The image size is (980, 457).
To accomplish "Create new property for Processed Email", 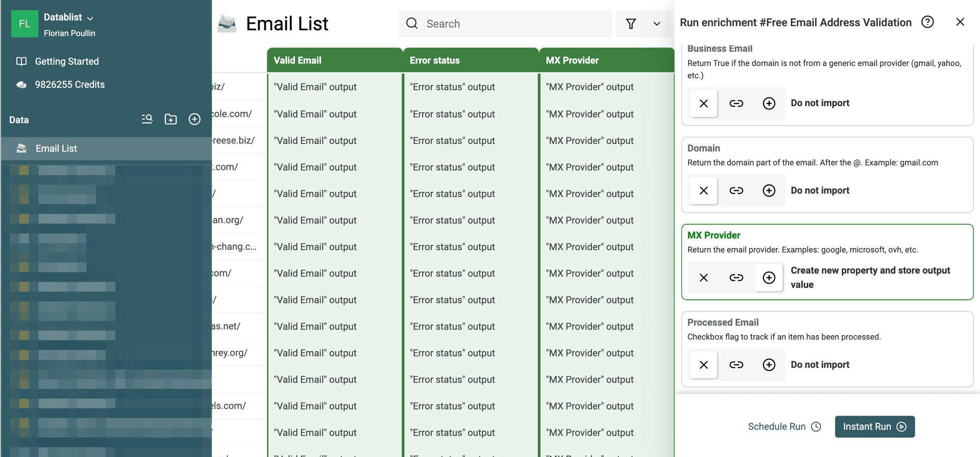I will coord(769,365).
